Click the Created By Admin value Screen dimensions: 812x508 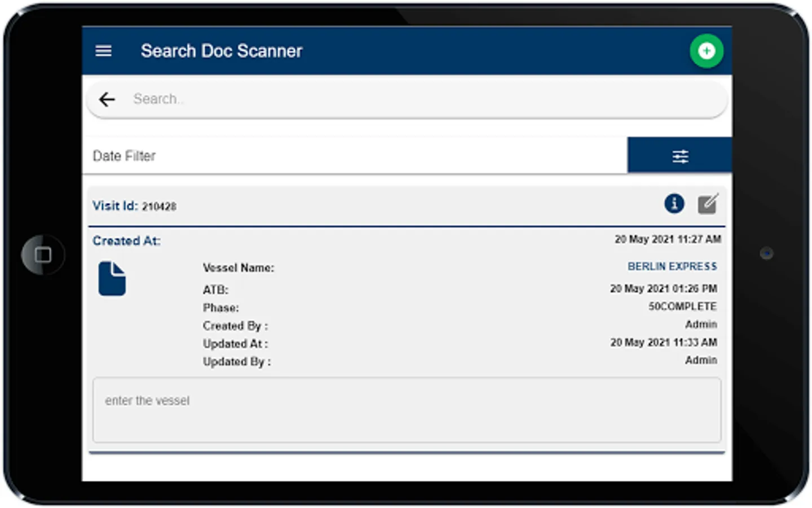click(701, 324)
